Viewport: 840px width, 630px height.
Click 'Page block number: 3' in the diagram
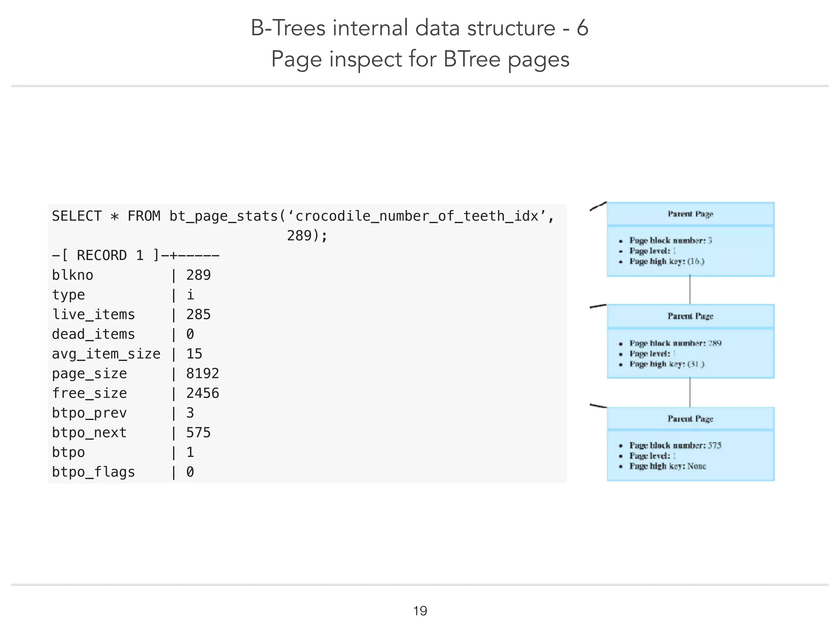670,240
